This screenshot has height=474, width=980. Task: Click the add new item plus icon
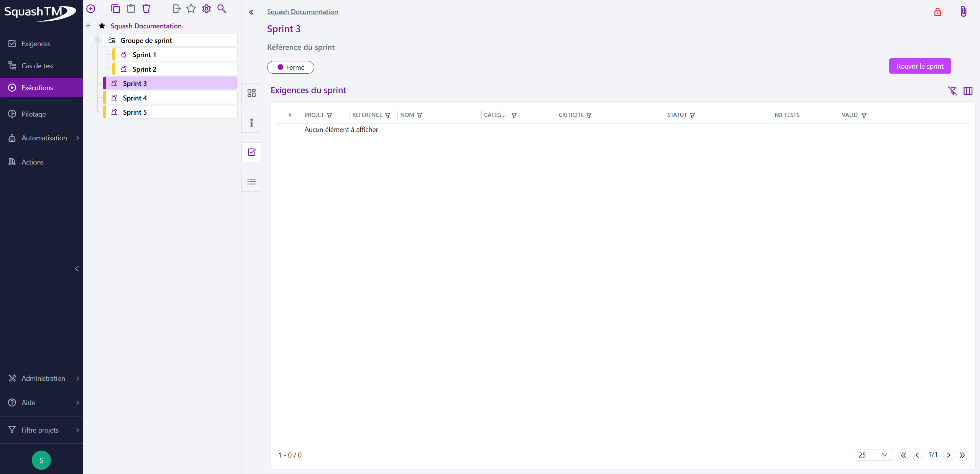91,8
